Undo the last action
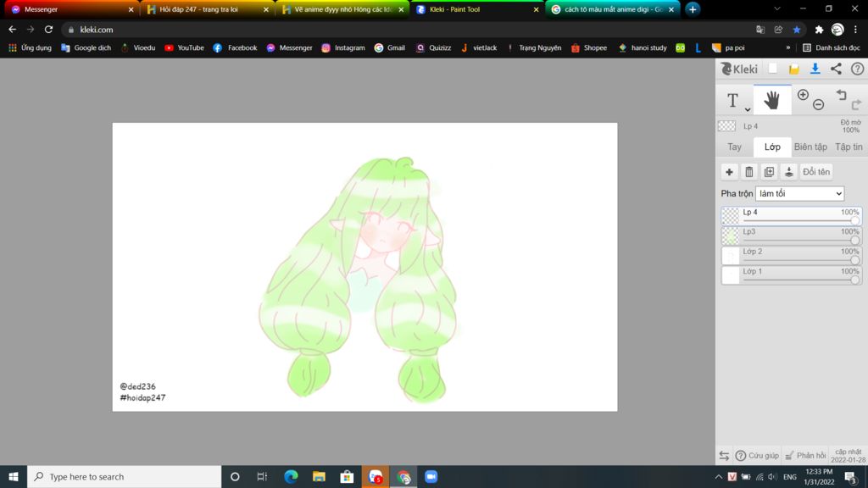 point(842,95)
